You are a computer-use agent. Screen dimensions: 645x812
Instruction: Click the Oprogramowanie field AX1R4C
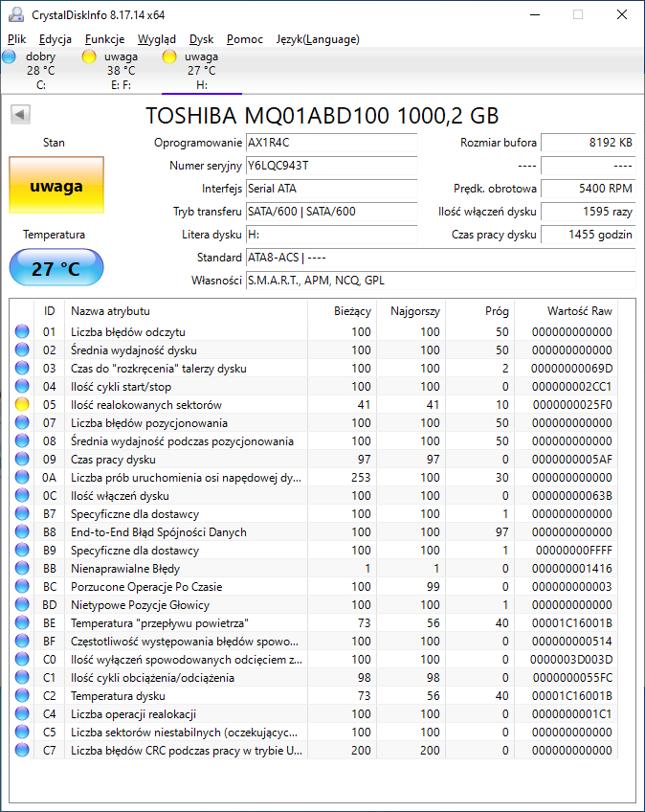(x=331, y=143)
